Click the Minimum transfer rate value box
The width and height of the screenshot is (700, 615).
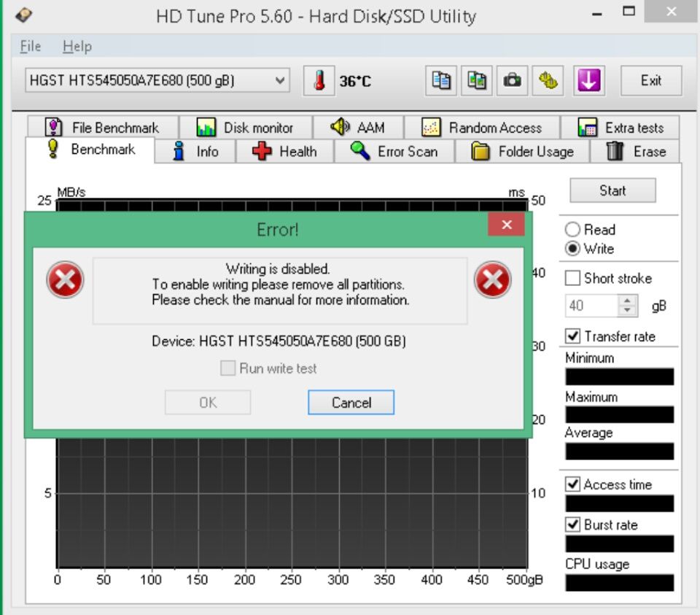point(620,376)
